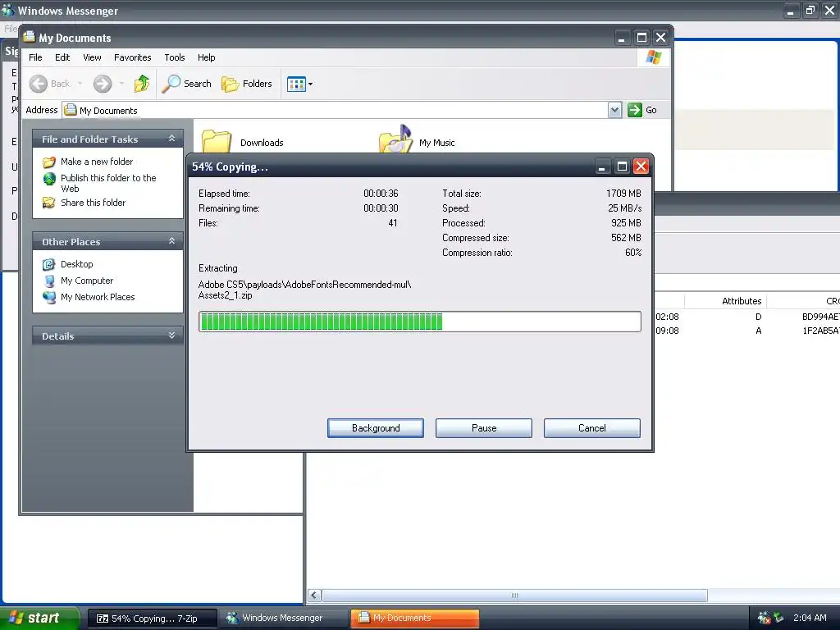Viewport: 840px width, 630px height.
Task: Click Share this folder link
Action: pos(94,203)
